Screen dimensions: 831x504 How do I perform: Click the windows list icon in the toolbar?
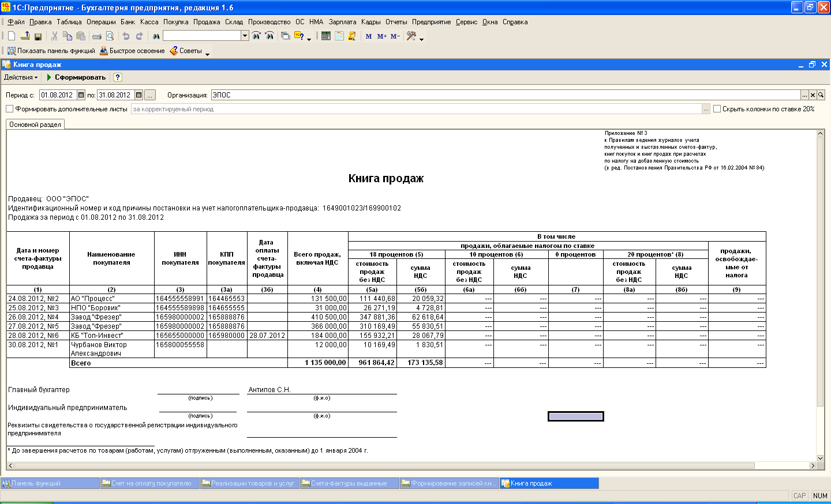(286, 36)
